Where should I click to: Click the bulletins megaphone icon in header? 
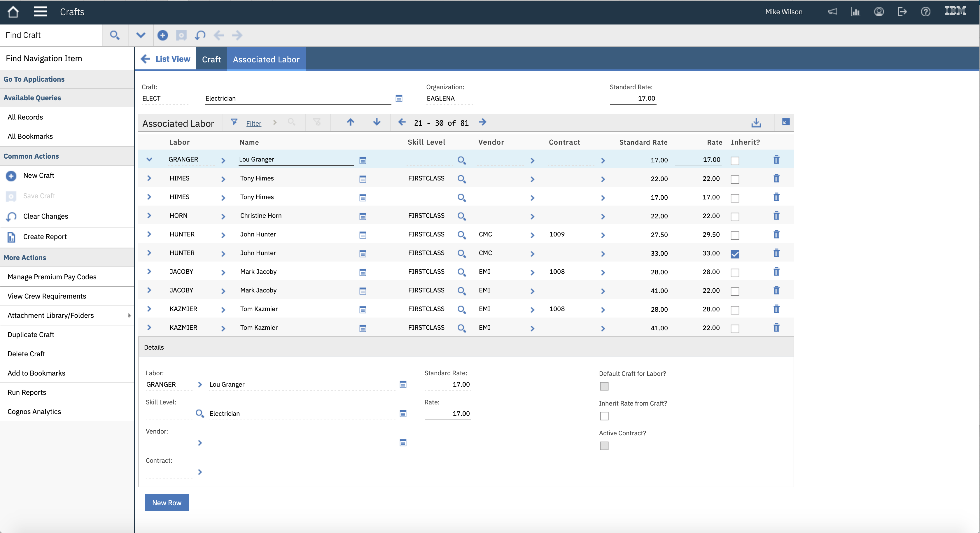(832, 12)
